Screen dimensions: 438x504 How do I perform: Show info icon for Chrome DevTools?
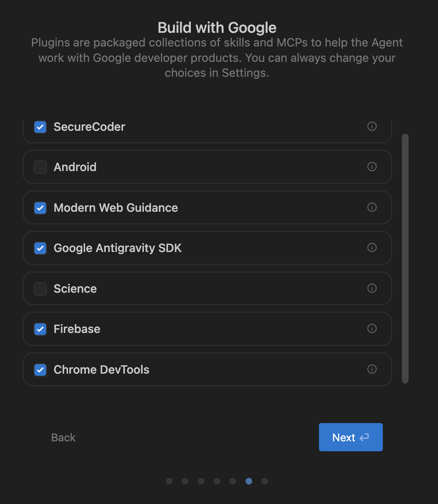coord(372,369)
